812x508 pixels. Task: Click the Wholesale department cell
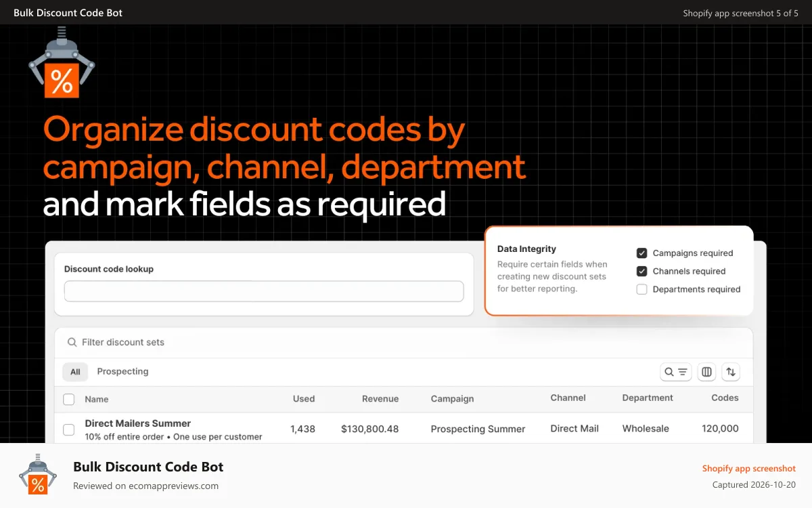[x=646, y=428]
